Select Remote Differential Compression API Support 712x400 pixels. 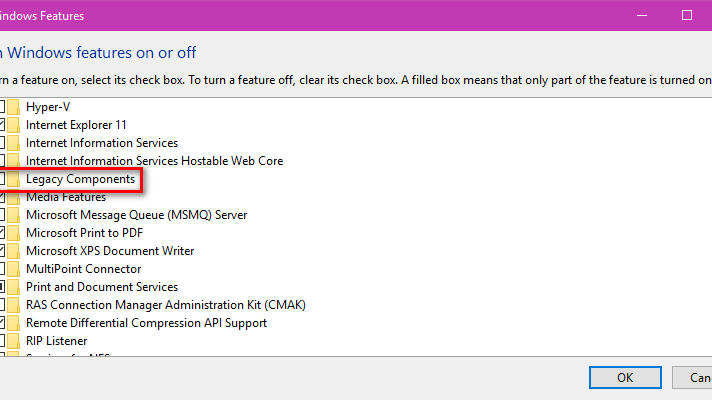pyautogui.click(x=146, y=323)
